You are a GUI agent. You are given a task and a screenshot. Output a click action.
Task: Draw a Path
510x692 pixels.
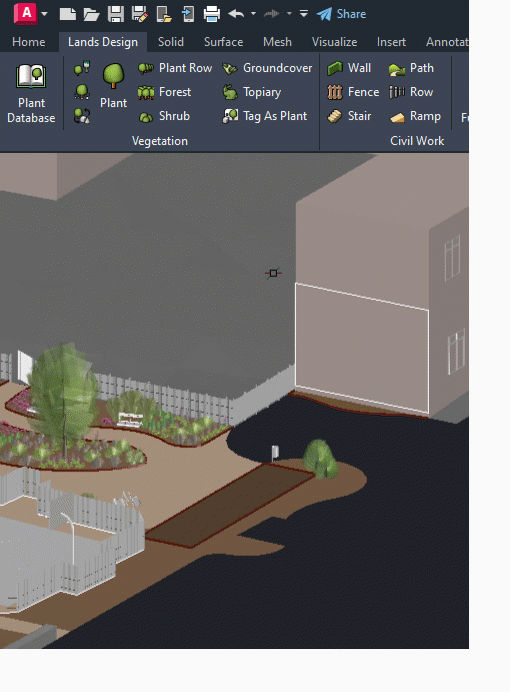point(411,68)
